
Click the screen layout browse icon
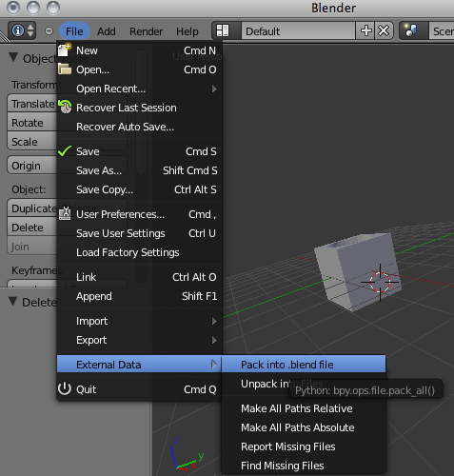[x=223, y=31]
